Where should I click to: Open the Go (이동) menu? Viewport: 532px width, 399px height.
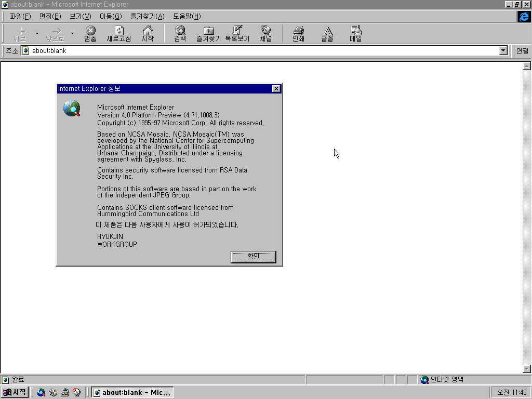pos(111,16)
